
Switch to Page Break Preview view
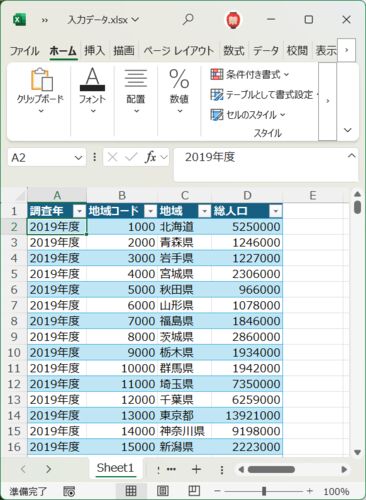pos(194,491)
